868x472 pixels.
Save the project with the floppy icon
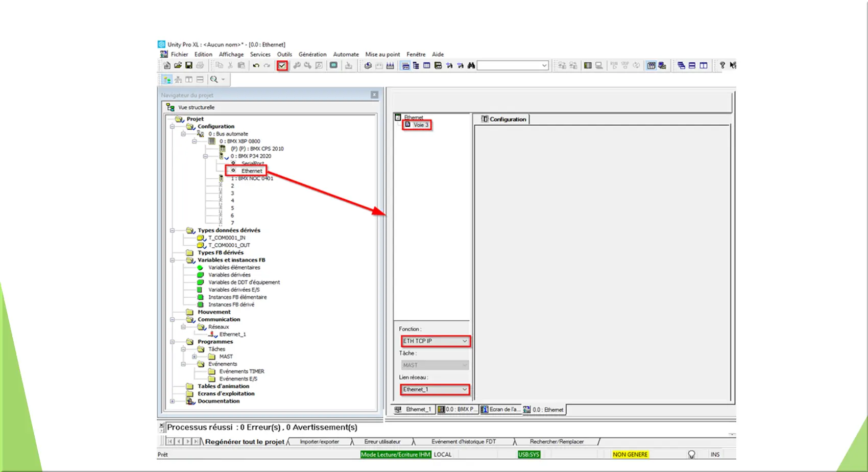tap(188, 65)
